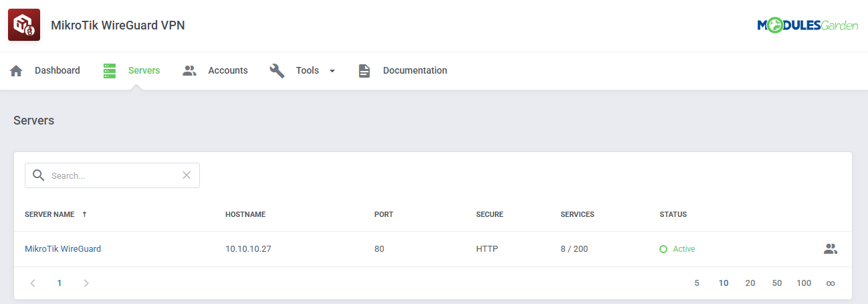This screenshot has width=868, height=304.
Task: Show unlimited entries with infinity symbol
Action: pyautogui.click(x=831, y=283)
